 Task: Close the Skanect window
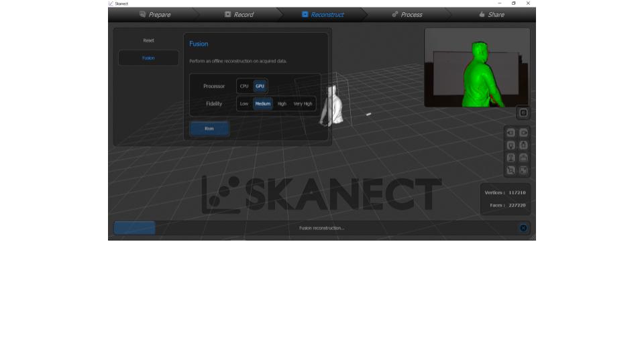(x=528, y=3)
